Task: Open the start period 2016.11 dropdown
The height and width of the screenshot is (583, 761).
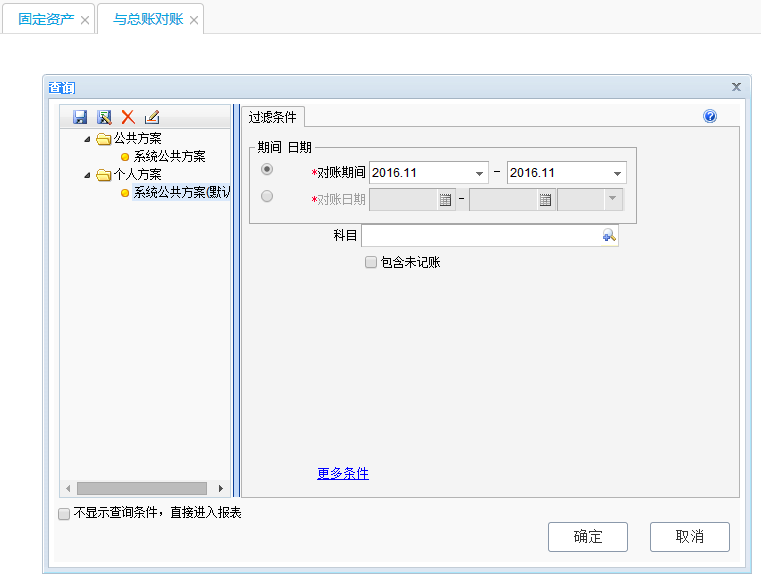Action: [x=479, y=173]
